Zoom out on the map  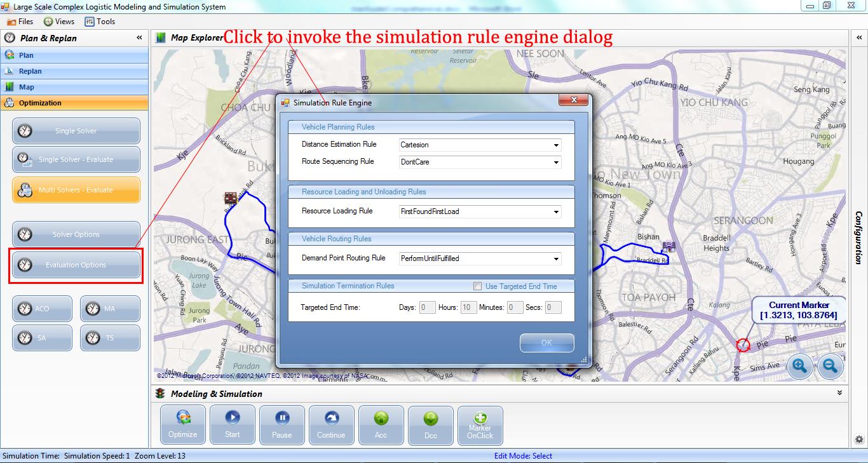click(829, 366)
